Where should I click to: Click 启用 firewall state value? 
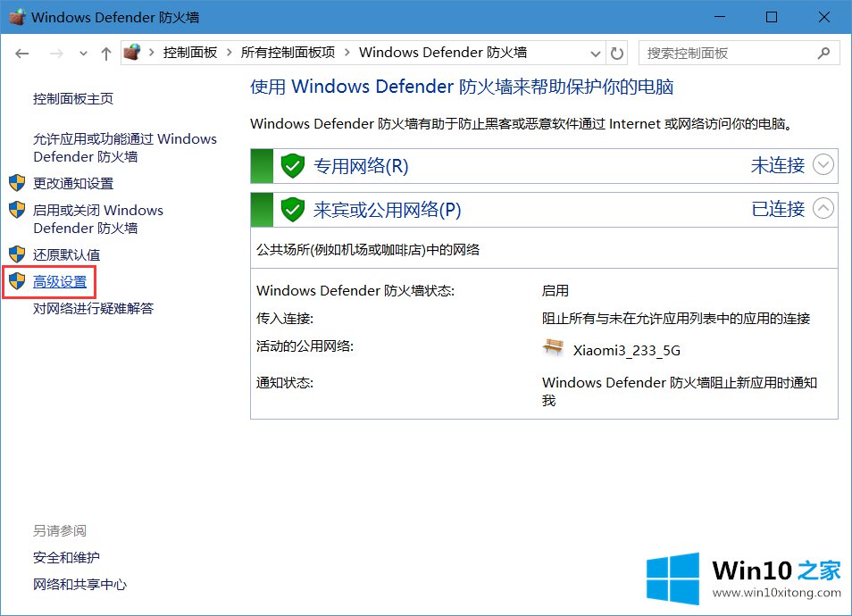click(555, 291)
